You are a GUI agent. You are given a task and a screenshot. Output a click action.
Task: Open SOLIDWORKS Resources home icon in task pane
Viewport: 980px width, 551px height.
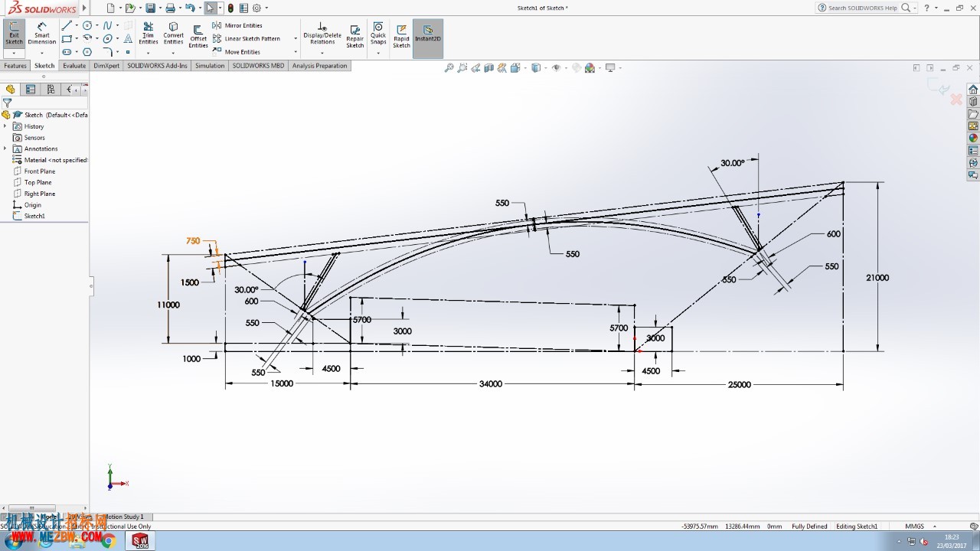click(x=973, y=90)
